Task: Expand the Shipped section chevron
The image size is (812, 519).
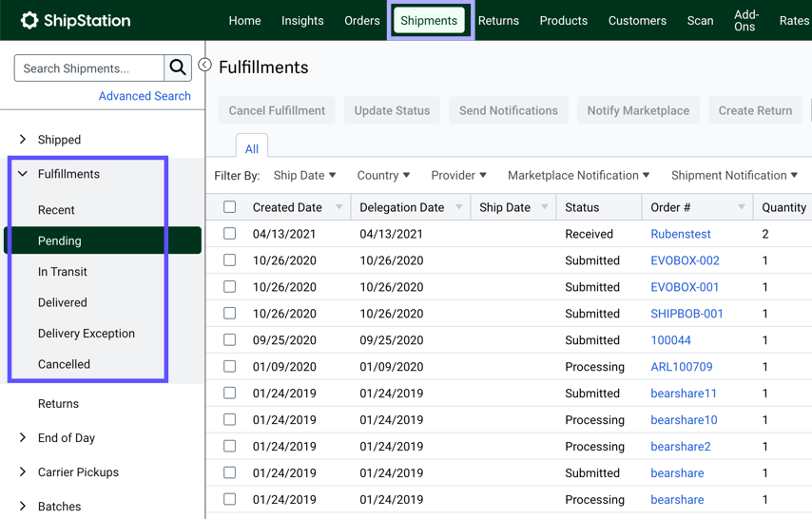Action: pyautogui.click(x=22, y=140)
